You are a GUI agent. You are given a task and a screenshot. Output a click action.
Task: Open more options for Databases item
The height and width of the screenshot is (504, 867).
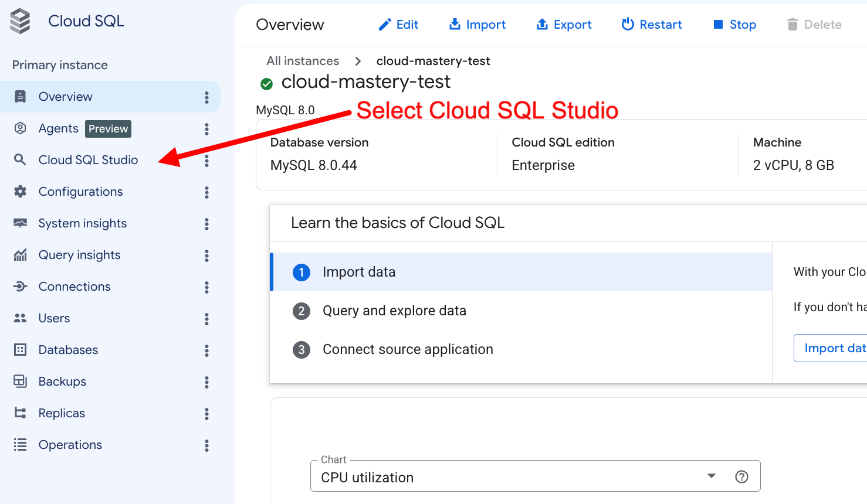coord(206,350)
